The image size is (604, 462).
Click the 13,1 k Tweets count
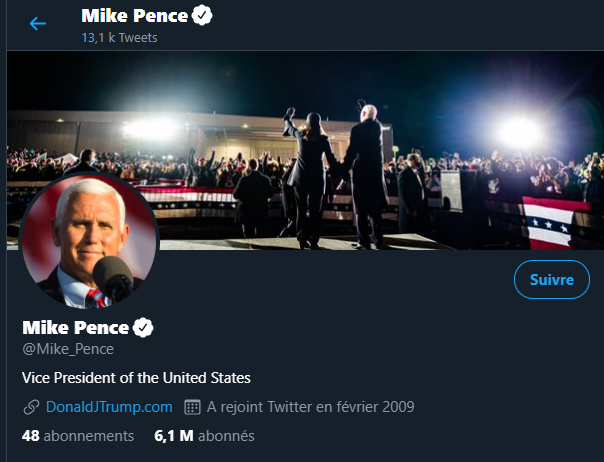pyautogui.click(x=119, y=38)
